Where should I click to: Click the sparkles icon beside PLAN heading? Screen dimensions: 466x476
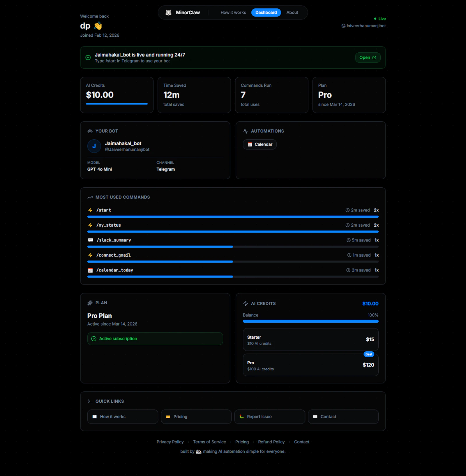pyautogui.click(x=90, y=303)
